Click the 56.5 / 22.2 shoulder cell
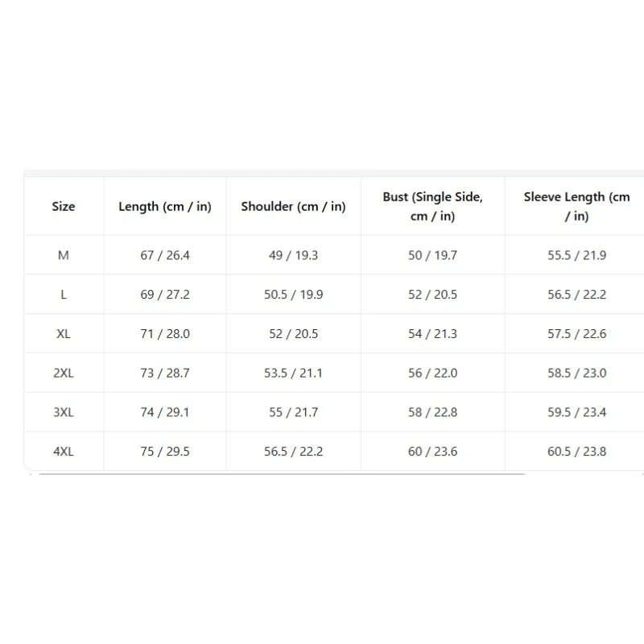644x644 pixels. [293, 452]
